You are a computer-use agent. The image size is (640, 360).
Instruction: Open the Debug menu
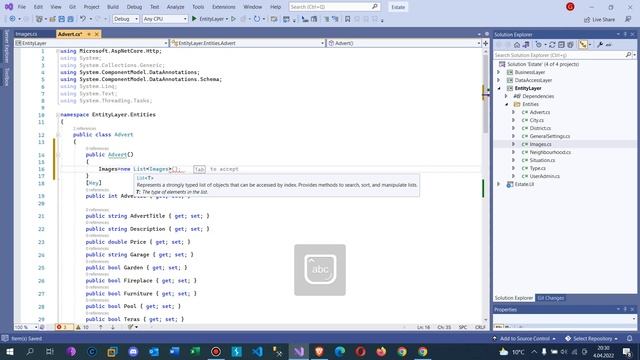pyautogui.click(x=134, y=7)
